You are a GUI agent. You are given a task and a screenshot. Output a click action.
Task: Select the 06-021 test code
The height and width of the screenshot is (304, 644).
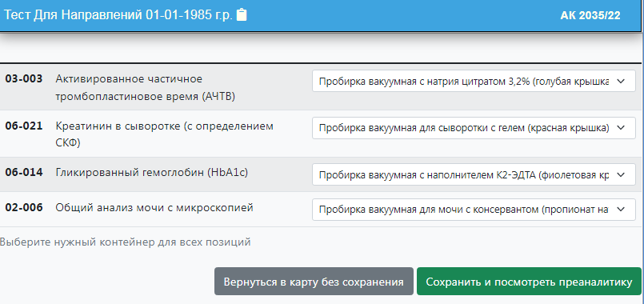click(24, 126)
